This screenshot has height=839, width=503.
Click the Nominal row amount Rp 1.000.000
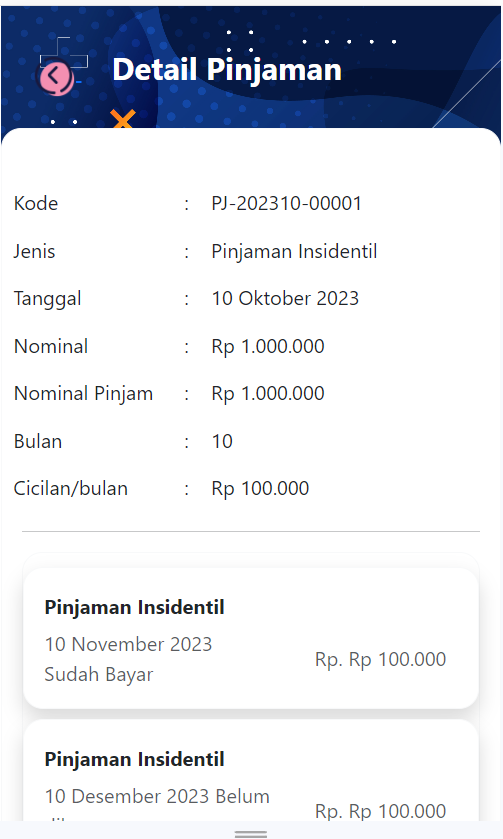click(268, 346)
